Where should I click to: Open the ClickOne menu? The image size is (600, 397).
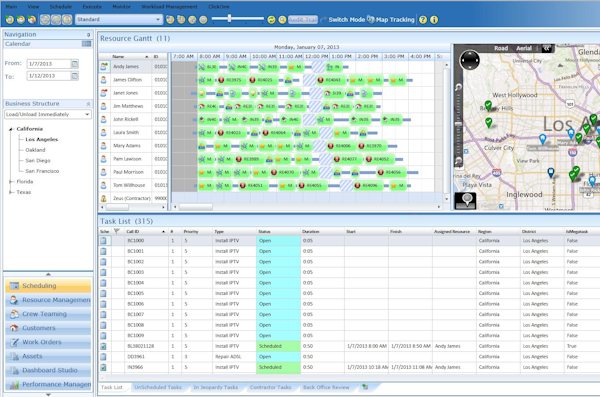219,7
